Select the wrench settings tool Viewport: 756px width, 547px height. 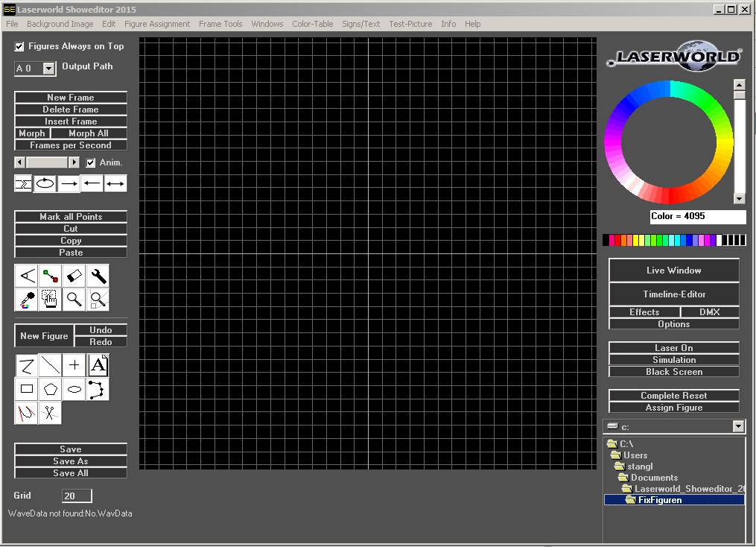(98, 275)
